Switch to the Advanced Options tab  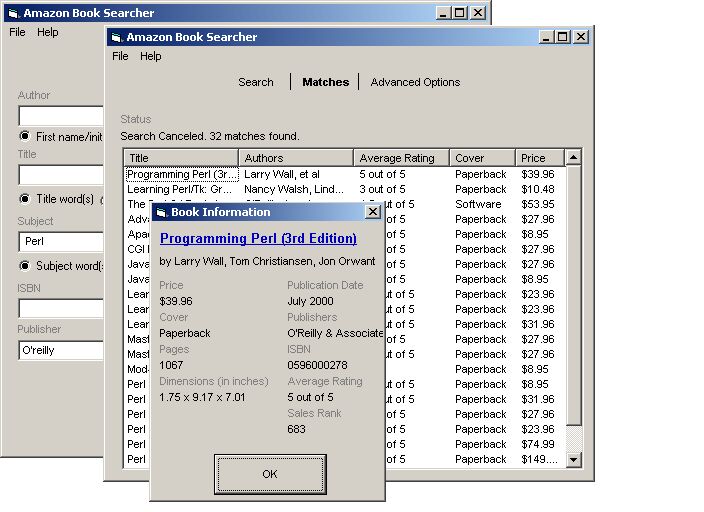pyautogui.click(x=415, y=82)
